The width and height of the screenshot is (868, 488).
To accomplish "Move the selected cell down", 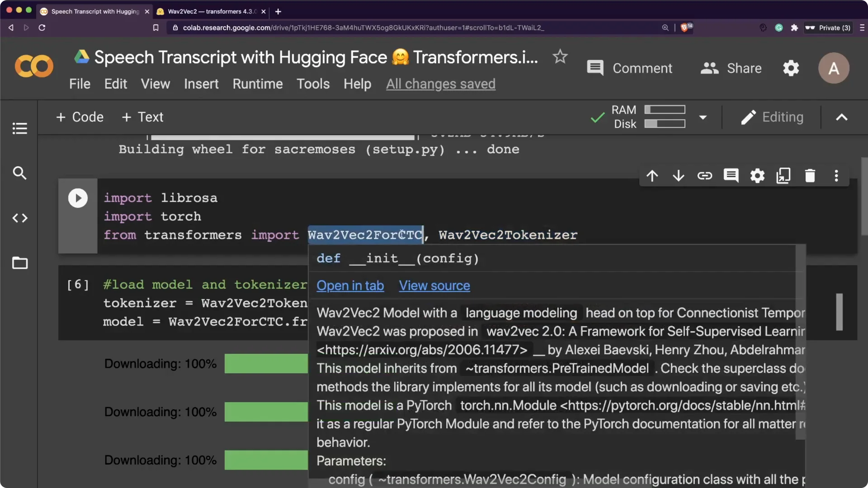I will click(x=679, y=176).
